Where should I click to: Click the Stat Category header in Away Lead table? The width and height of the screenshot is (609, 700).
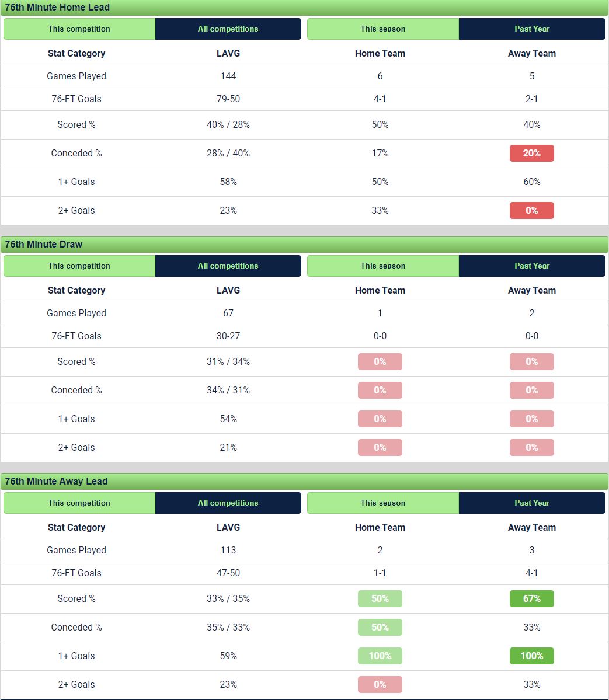click(76, 527)
